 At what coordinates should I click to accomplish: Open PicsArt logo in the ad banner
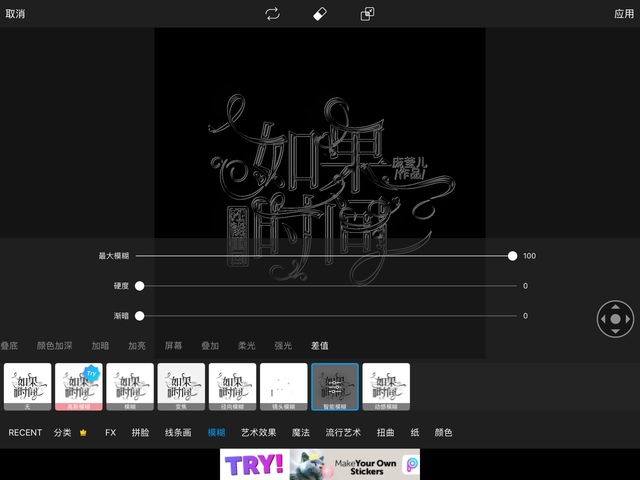click(x=412, y=464)
